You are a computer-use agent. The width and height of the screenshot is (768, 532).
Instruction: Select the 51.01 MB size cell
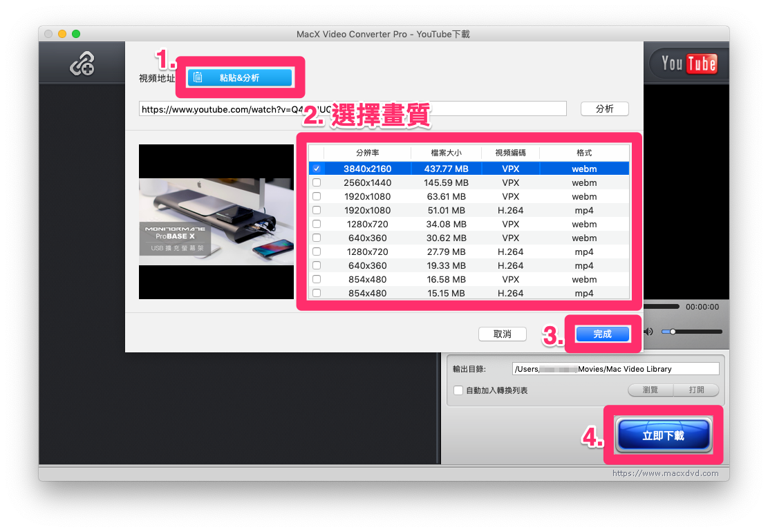[446, 210]
